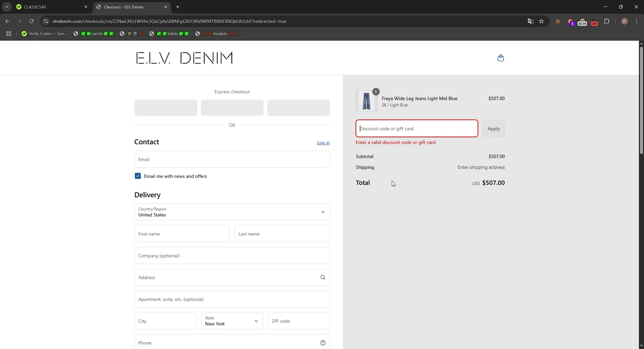Focus the City input field

165,321
